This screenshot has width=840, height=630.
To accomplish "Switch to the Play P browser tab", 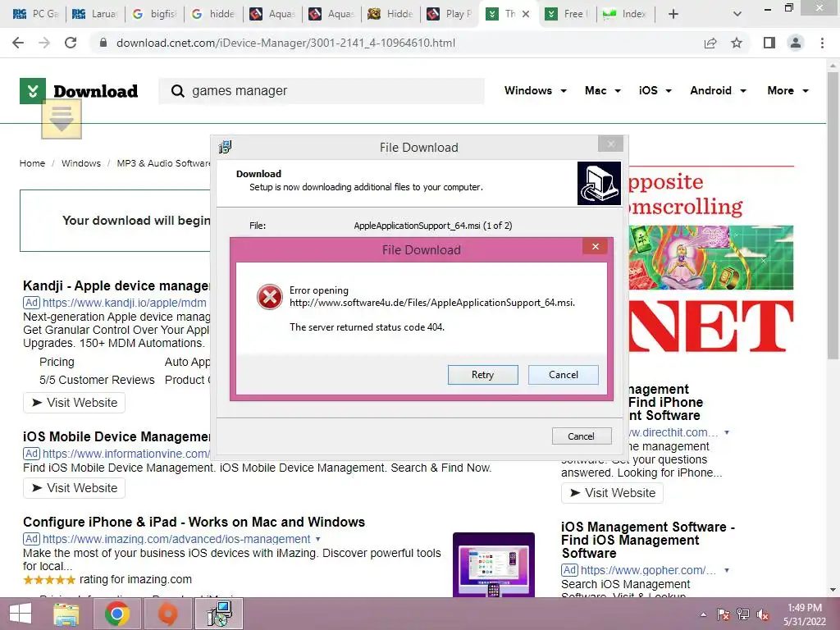I will [x=450, y=14].
